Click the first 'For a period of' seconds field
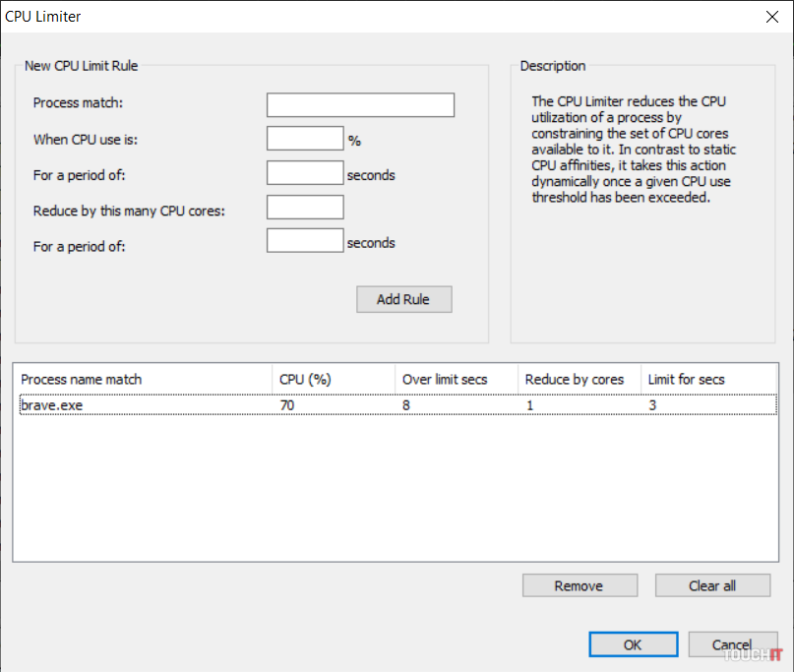The height and width of the screenshot is (672, 794). click(x=305, y=173)
